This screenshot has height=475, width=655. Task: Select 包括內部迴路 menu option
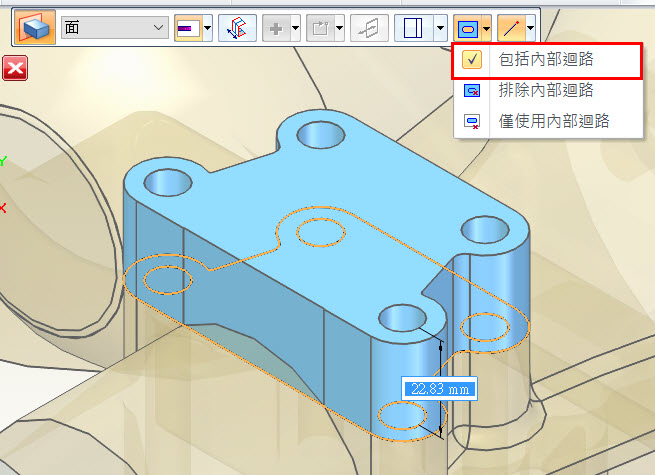coord(547,60)
